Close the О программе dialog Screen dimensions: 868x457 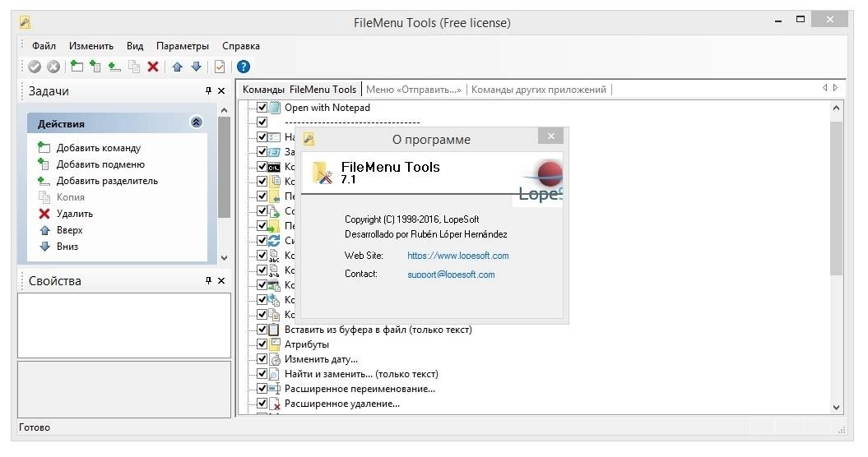[x=550, y=136]
